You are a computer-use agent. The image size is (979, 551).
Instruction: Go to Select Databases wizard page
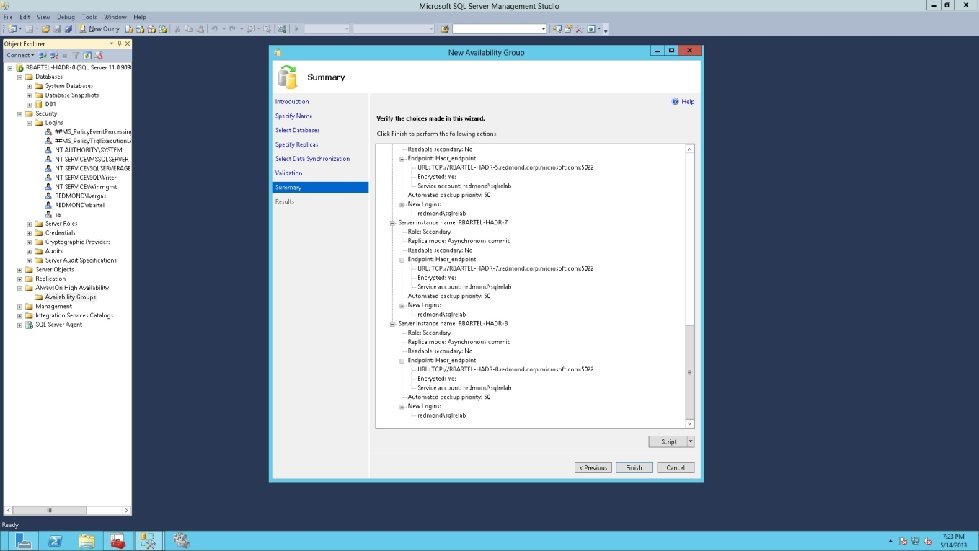[x=297, y=130]
